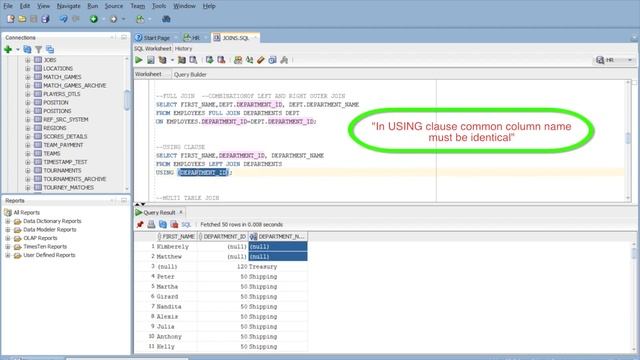Click the Autotrace icon in worksheet toolbar

[x=182, y=60]
